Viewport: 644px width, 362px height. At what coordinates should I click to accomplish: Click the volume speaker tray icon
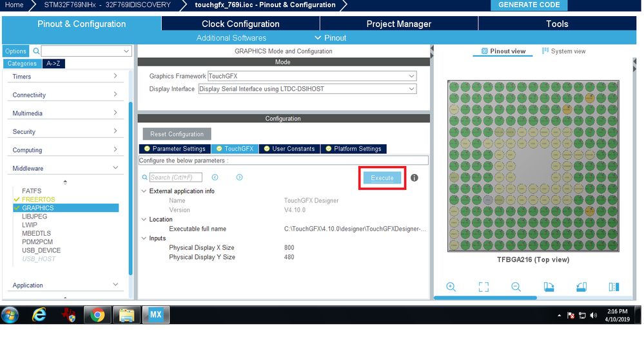[594, 315]
